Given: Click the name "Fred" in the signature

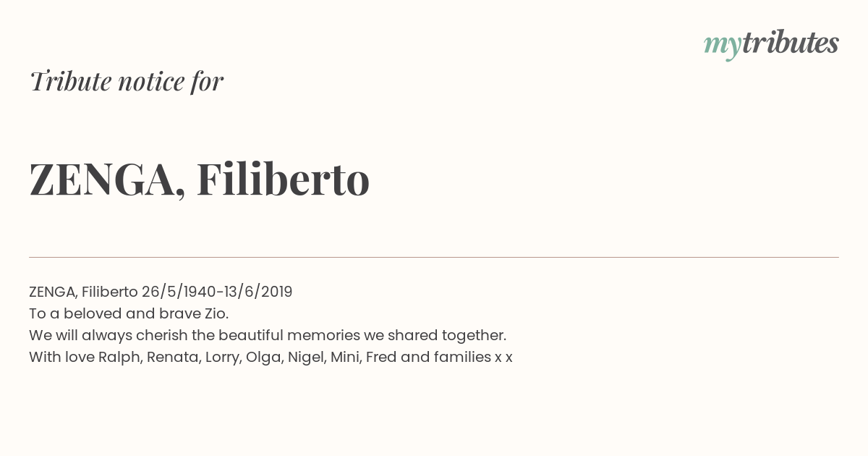Looking at the screenshot, I should (x=381, y=357).
